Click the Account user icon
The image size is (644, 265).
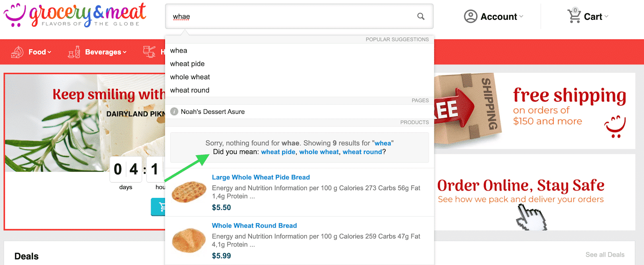click(x=471, y=16)
